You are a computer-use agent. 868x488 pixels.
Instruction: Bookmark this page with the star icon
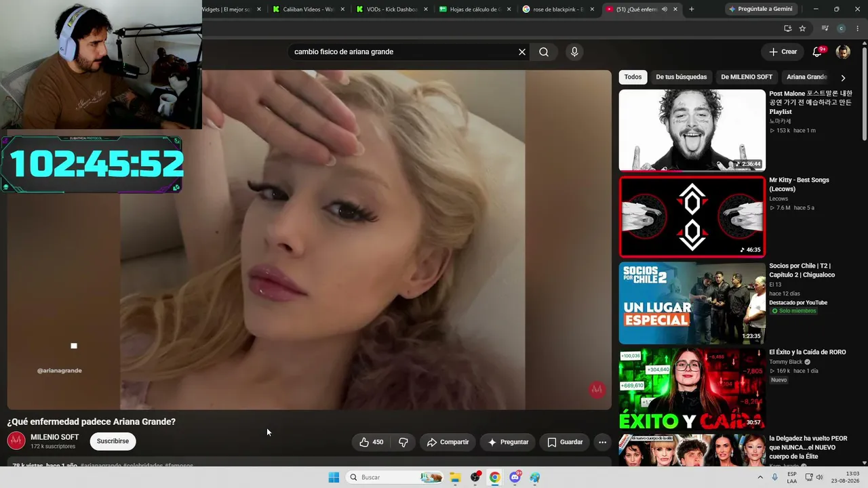tap(802, 28)
